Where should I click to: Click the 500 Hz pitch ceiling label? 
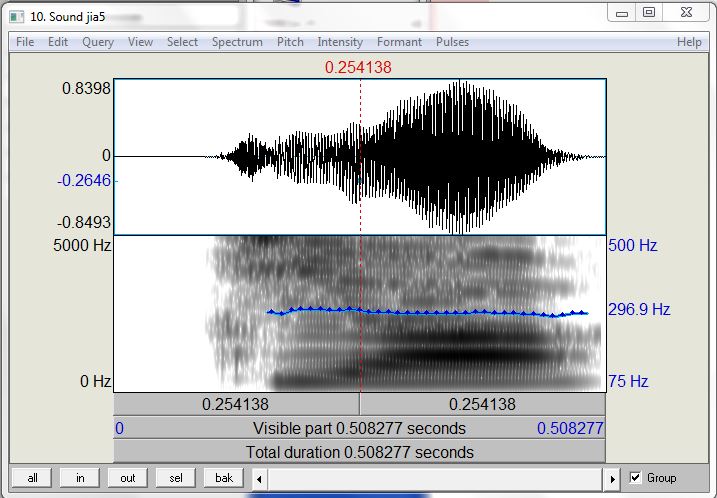pyautogui.click(x=632, y=246)
